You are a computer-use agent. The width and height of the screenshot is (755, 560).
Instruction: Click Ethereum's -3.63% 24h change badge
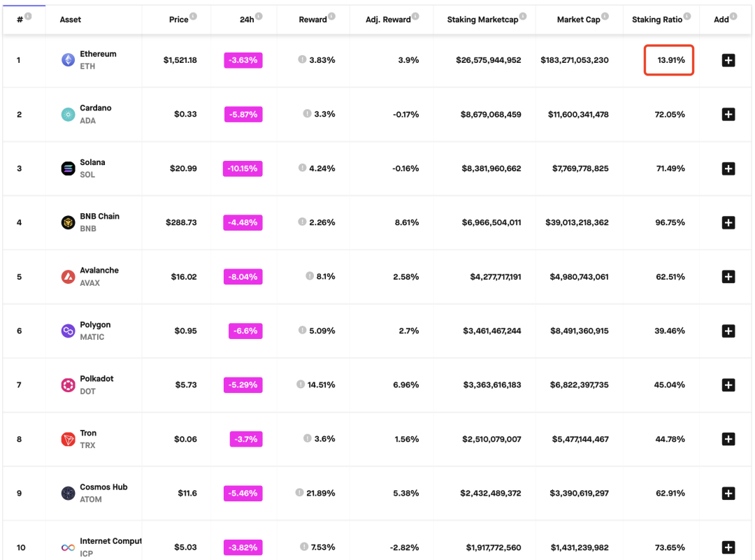pyautogui.click(x=243, y=60)
